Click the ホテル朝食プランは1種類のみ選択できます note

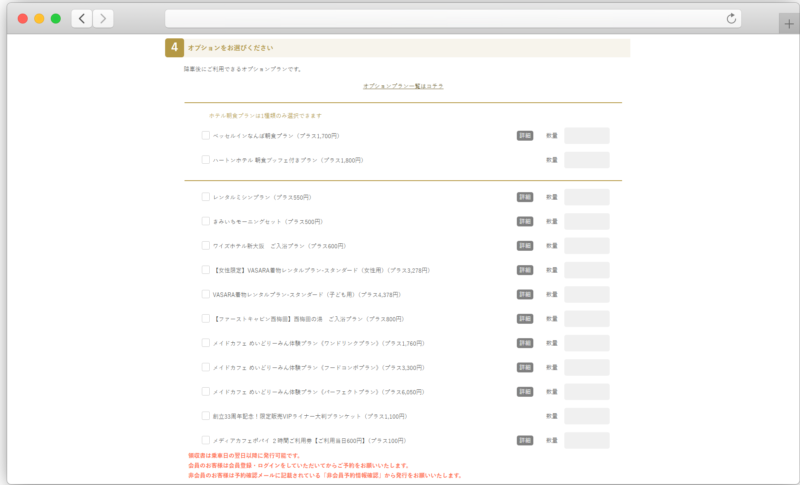pos(265,116)
